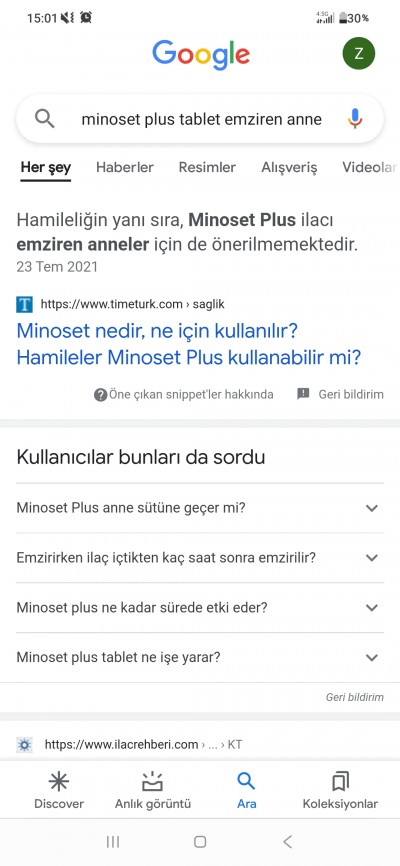Expand 'Minoset plus ne kadar sürede etki eder?'
The width and height of the screenshot is (400, 866).
coord(200,608)
